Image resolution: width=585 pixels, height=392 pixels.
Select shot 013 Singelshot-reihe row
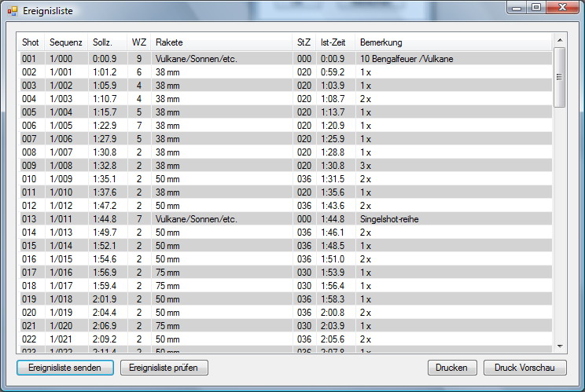236,219
